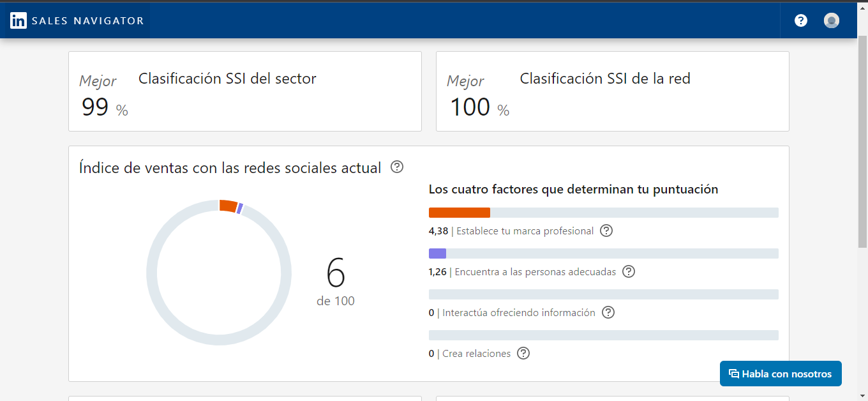Click 'Los cuatro factores que determinan tu puntuación'

point(574,189)
